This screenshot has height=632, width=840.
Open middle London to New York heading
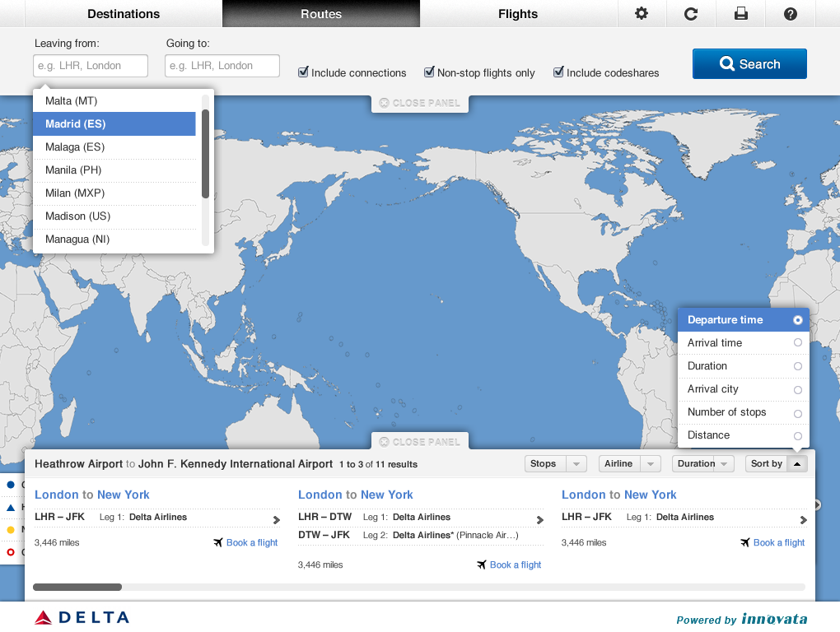[356, 495]
